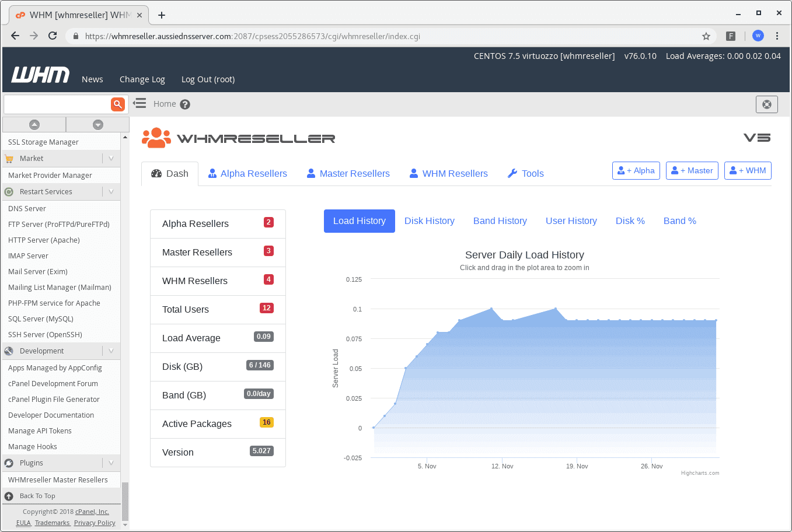Click the orange search magnifier button
792x532 pixels.
tap(118, 104)
